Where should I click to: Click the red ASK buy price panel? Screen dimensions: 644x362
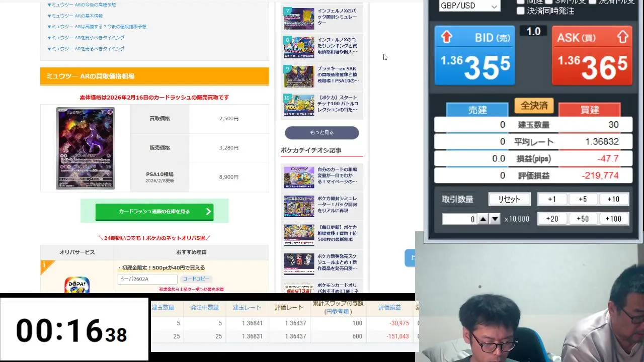[x=592, y=56]
